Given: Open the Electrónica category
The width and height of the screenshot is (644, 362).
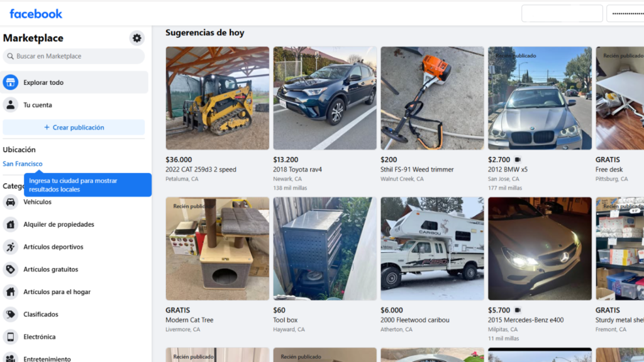Looking at the screenshot, I should click(x=74, y=337).
